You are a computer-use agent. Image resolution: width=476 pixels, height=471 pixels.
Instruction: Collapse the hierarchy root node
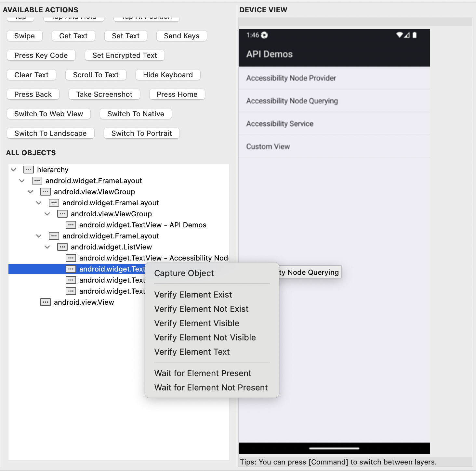click(13, 170)
